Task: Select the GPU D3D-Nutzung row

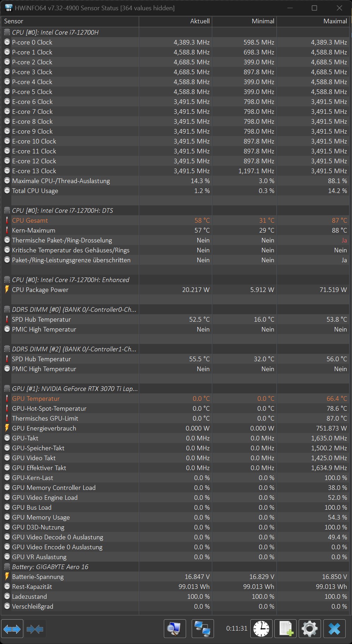Action: [175, 527]
